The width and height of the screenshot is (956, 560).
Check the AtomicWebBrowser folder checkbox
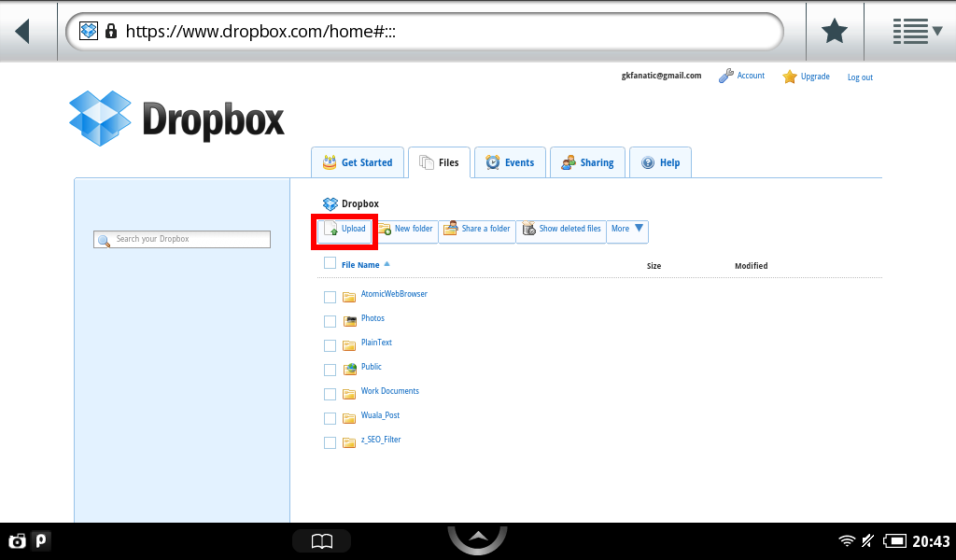(x=330, y=297)
